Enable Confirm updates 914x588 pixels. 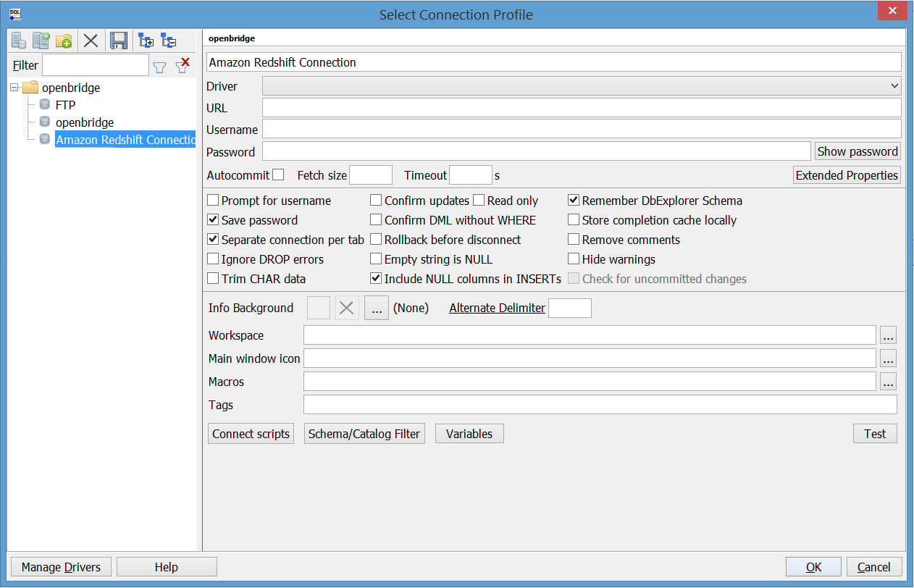coord(376,201)
